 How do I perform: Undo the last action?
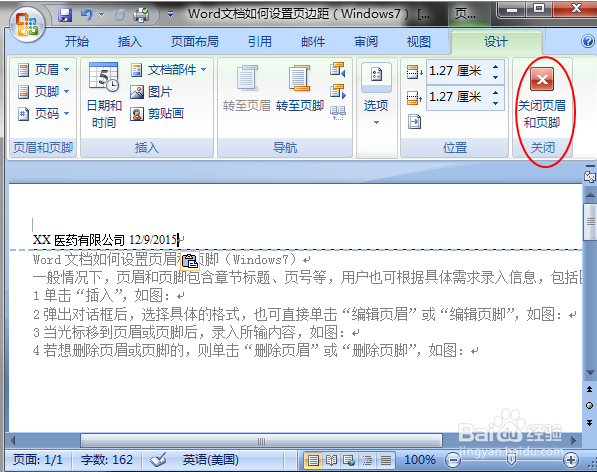tap(86, 15)
